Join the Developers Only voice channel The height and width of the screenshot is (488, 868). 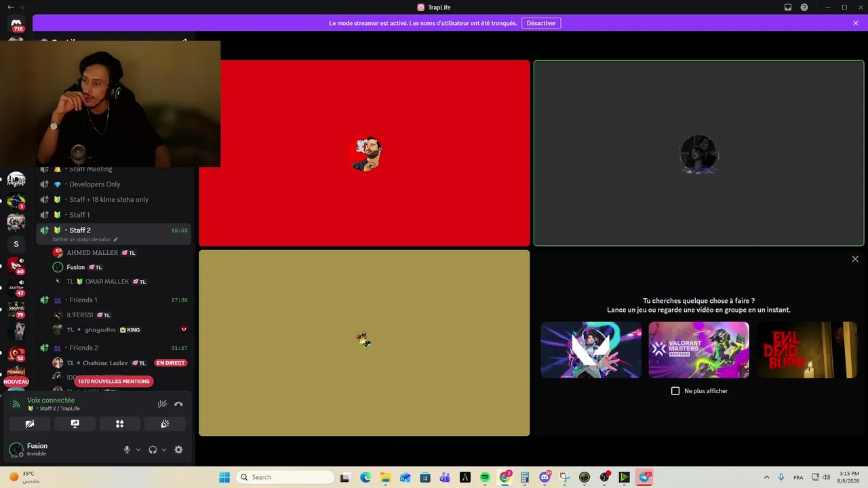coord(113,184)
